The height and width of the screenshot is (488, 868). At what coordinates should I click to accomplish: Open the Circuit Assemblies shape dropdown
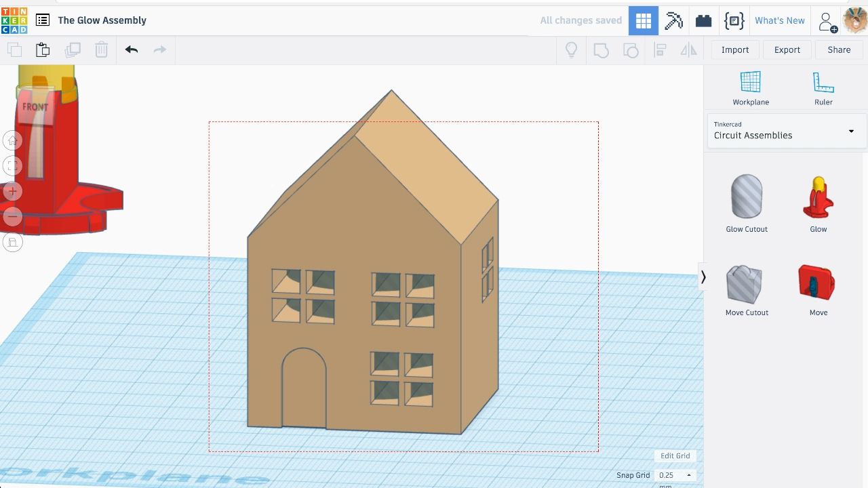point(786,131)
